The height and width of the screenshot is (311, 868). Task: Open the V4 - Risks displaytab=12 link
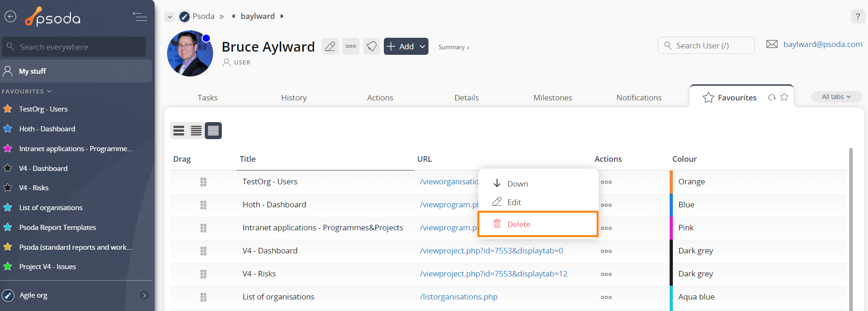pyautogui.click(x=493, y=274)
